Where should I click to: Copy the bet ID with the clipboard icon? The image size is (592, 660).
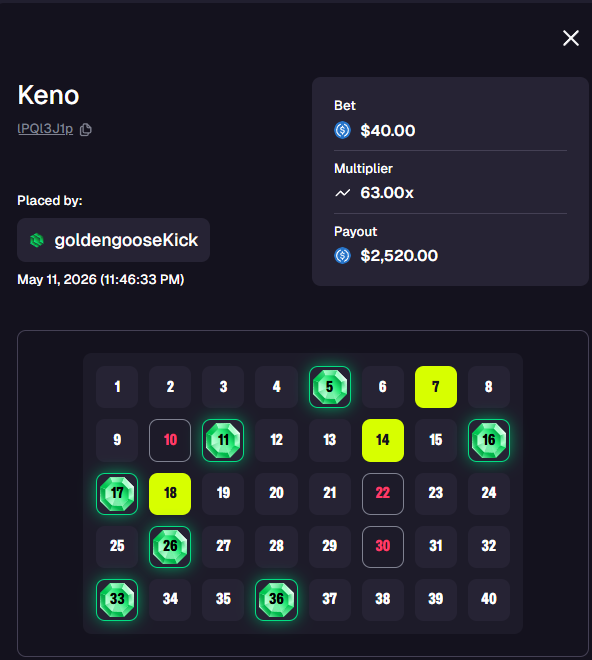(86, 129)
